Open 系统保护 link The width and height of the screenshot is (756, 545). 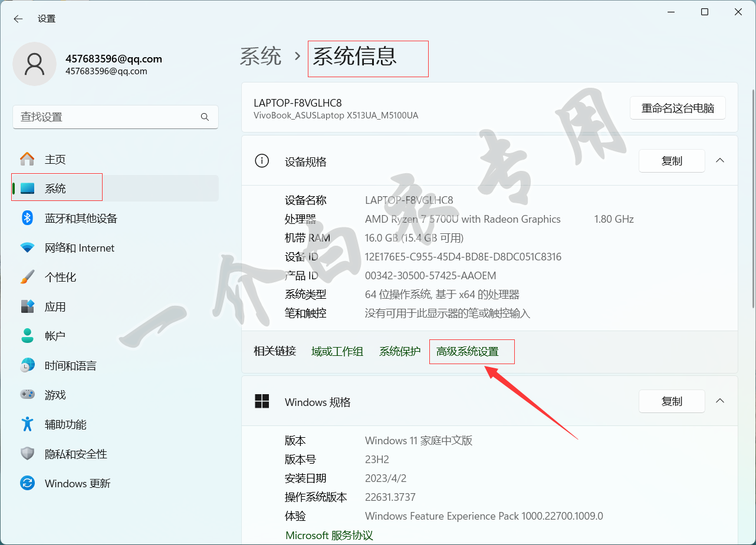[x=400, y=352]
